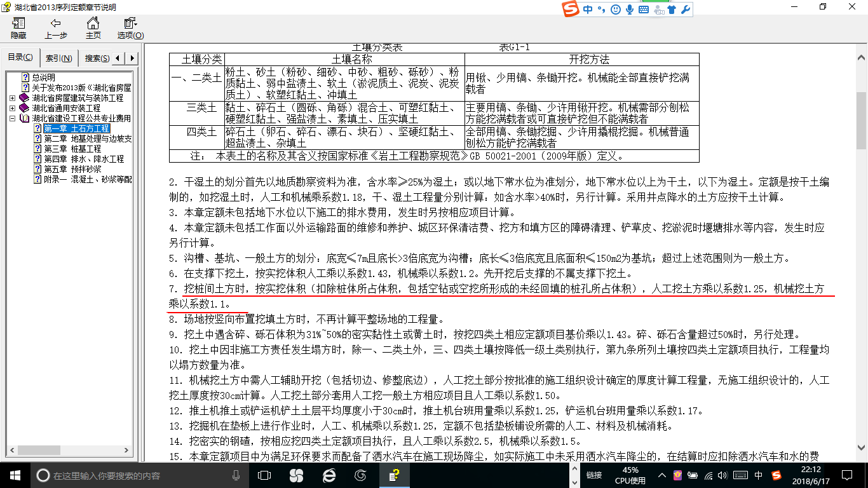This screenshot has width=868, height=488.
Task: Open 第二章 地基处理与边坡支 topic
Action: 87,139
